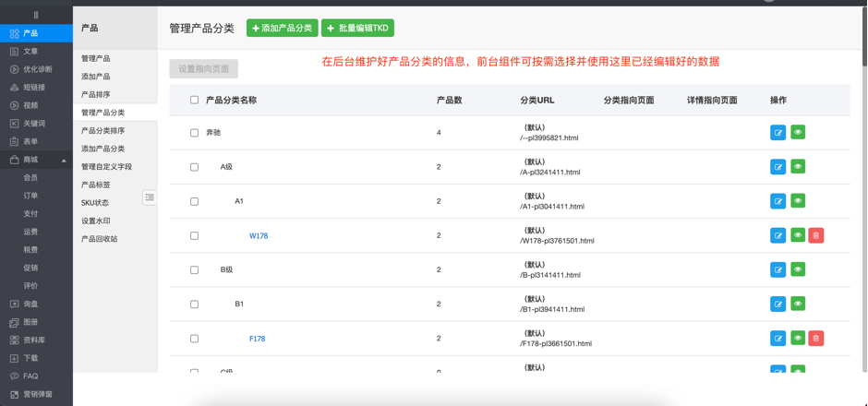Check the F178 row checkbox
The image size is (868, 406).
point(194,339)
